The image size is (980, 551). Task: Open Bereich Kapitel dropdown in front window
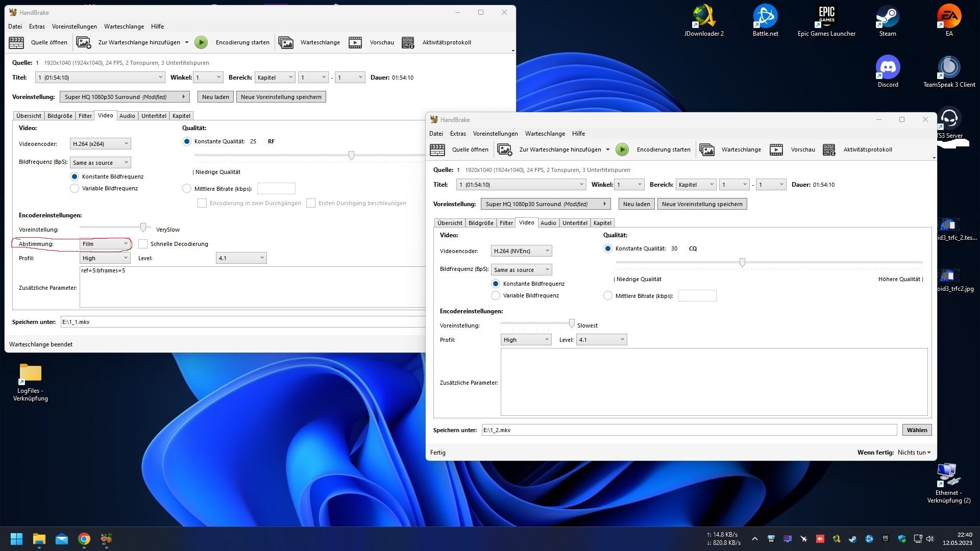(x=695, y=185)
